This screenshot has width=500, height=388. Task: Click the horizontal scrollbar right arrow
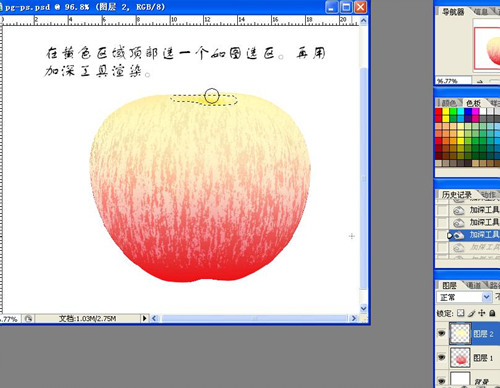(x=354, y=318)
